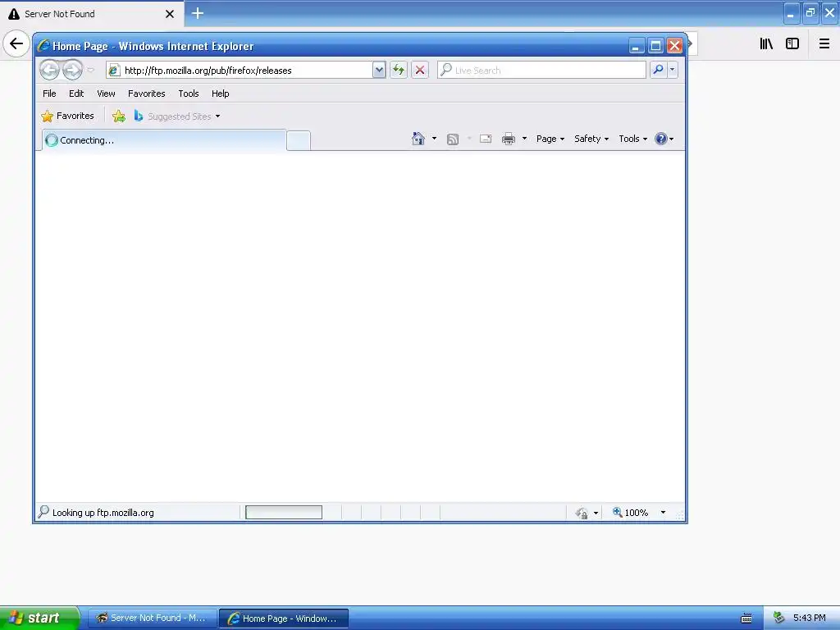
Task: Maximize the Internet Explorer window
Action: [x=655, y=46]
